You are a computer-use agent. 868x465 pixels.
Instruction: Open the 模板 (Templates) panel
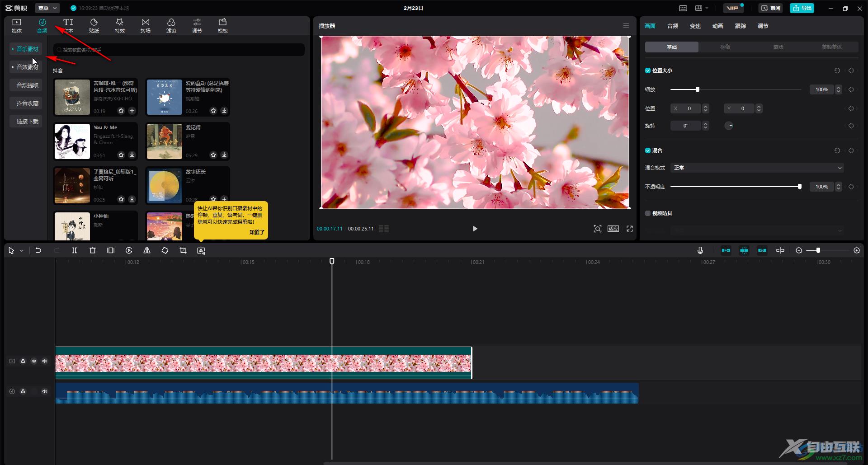coord(223,26)
